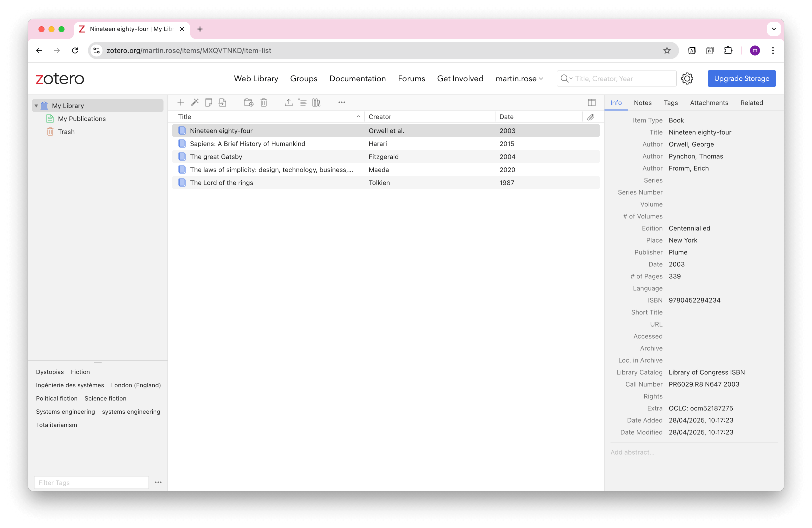The width and height of the screenshot is (812, 528).
Task: Click the Upgrade Storage button
Action: (741, 78)
